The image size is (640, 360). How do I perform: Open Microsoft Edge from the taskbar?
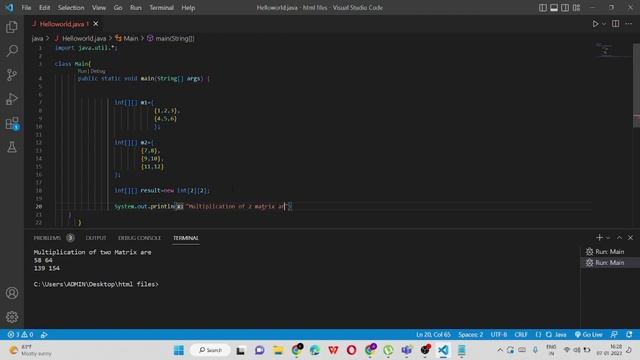click(315, 350)
